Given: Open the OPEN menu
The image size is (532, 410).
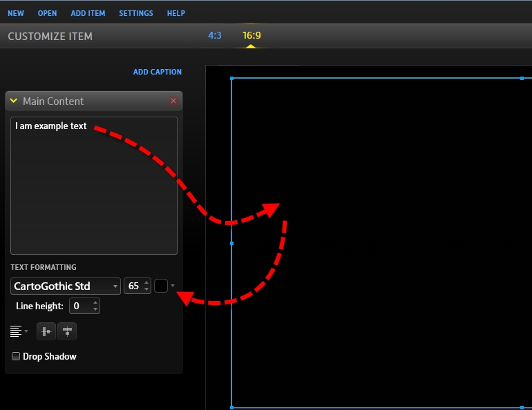Looking at the screenshot, I should click(47, 13).
